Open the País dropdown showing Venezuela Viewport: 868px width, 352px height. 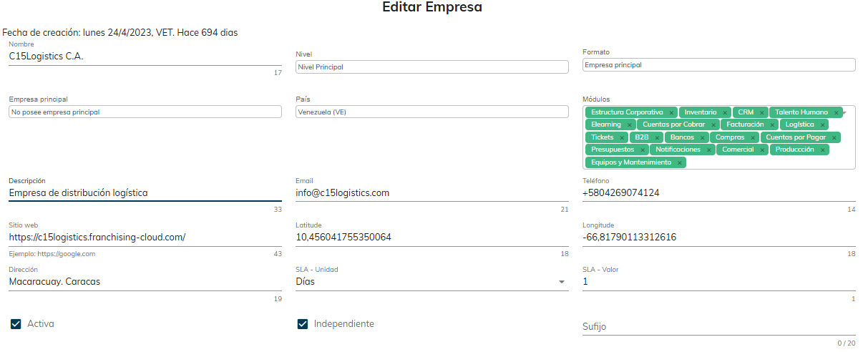point(431,112)
